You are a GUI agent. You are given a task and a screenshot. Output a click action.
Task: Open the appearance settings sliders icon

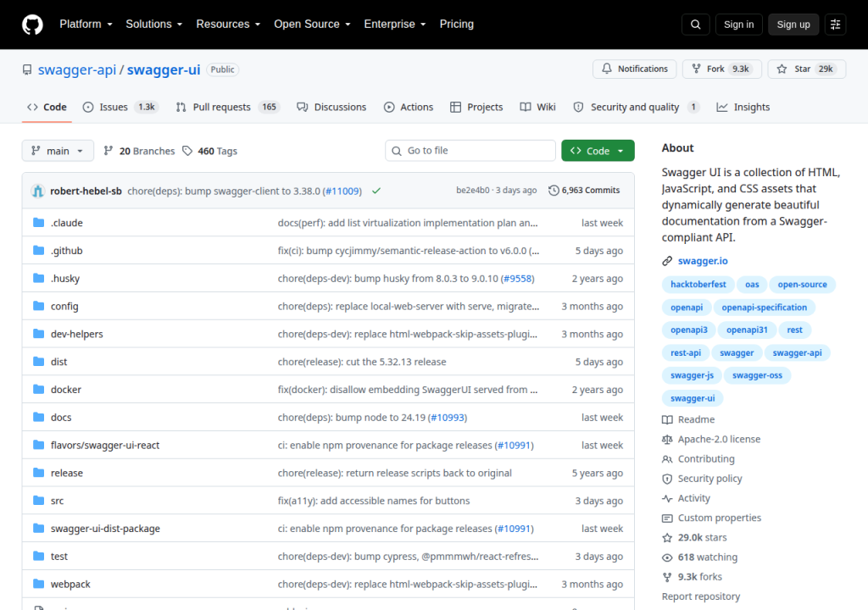click(x=835, y=25)
